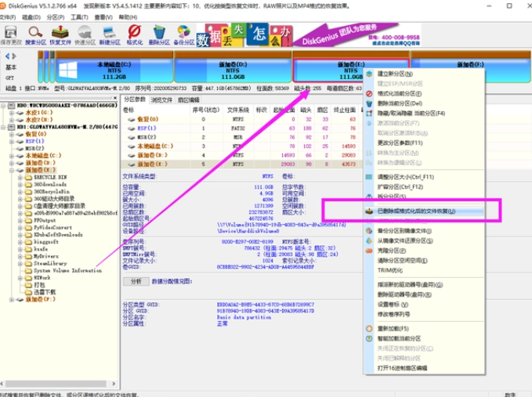Select the ESP(1) row in partition table
Image resolution: width=532 pixels, height=397 pixels.
click(147, 128)
